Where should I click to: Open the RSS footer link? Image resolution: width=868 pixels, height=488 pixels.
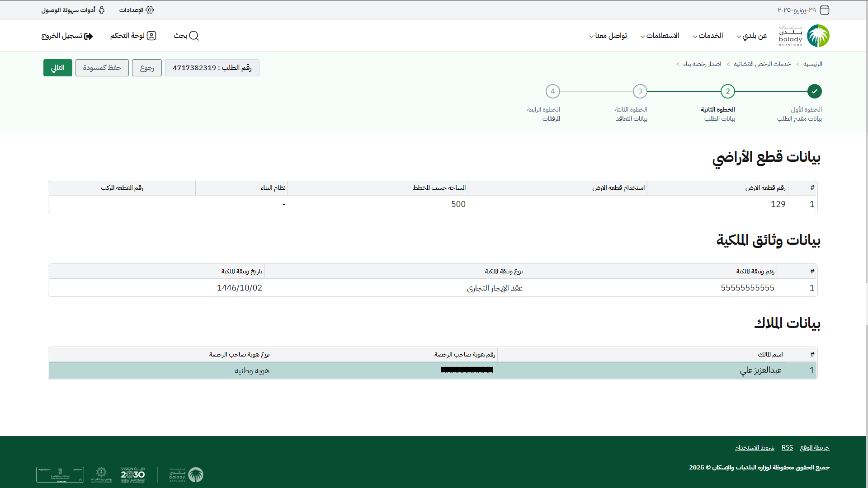(787, 447)
